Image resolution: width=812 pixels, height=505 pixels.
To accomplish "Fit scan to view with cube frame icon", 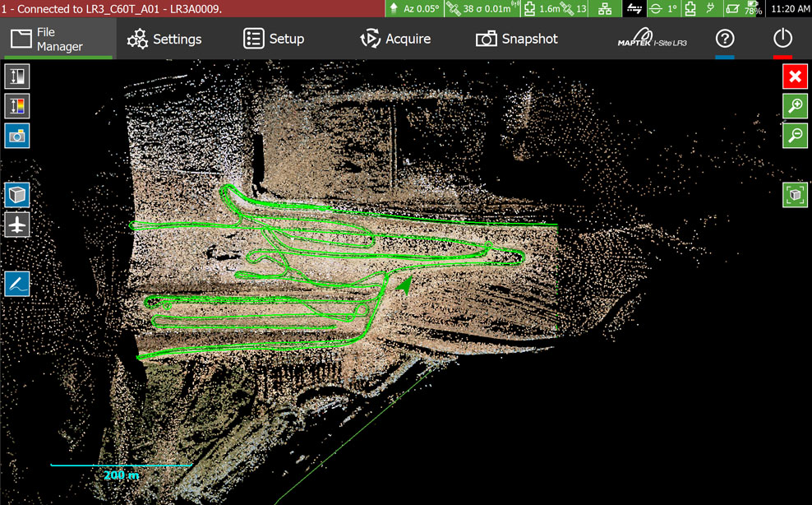I will (795, 195).
